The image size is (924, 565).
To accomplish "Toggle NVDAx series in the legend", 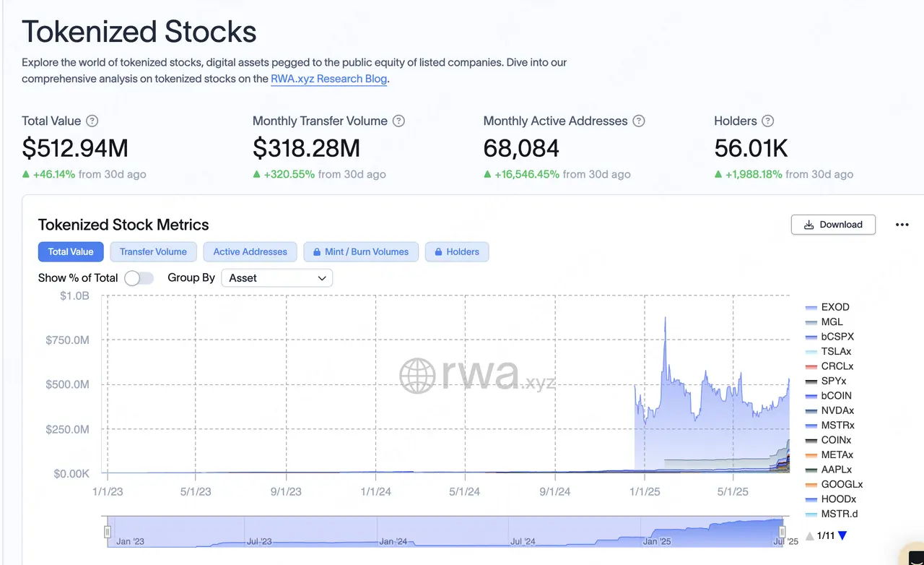I will click(829, 410).
